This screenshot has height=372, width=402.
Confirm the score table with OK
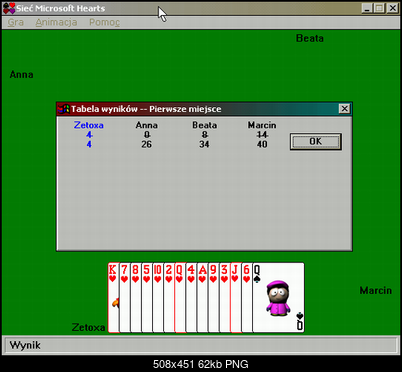pyautogui.click(x=316, y=142)
